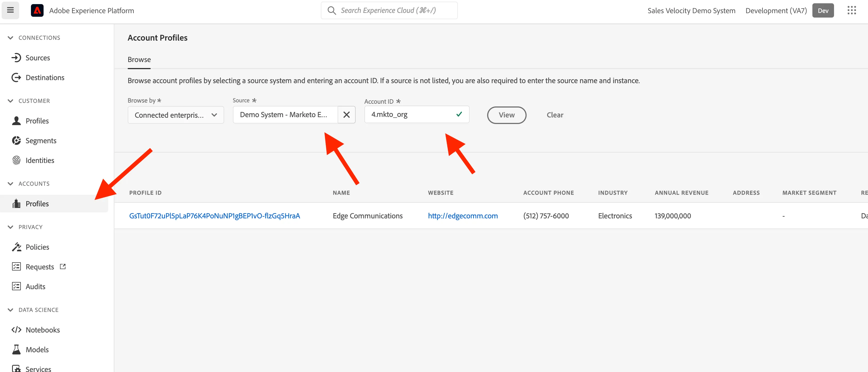Image resolution: width=868 pixels, height=372 pixels.
Task: Select the Browse tab
Action: tap(139, 60)
